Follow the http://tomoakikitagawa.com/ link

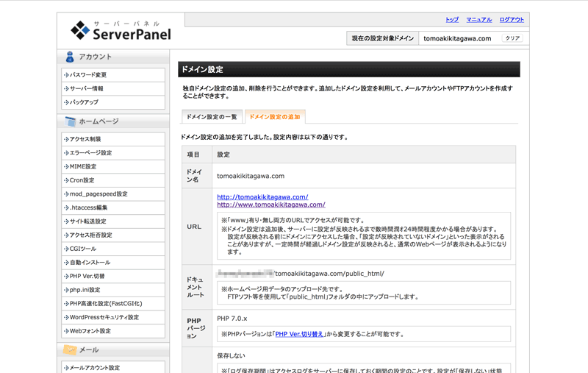[262, 196]
